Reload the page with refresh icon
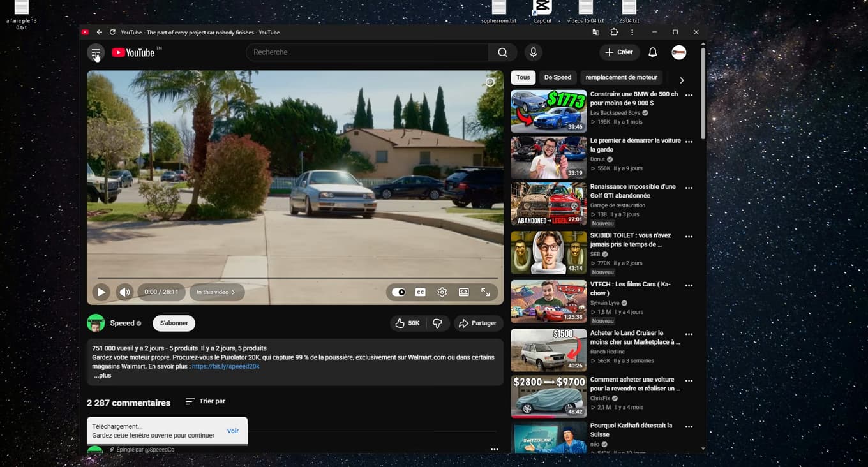 tap(112, 32)
